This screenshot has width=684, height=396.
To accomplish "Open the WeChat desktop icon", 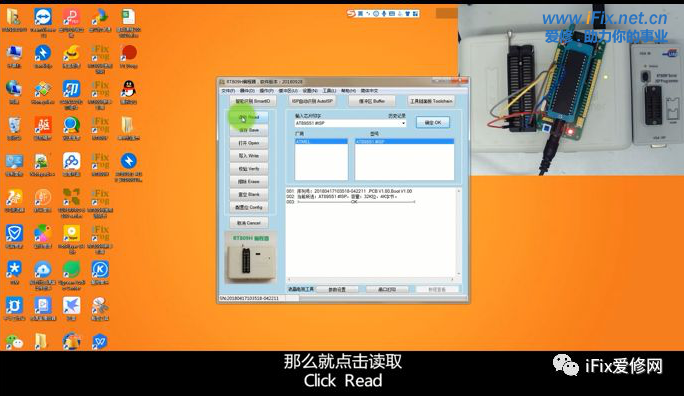I will [14, 342].
